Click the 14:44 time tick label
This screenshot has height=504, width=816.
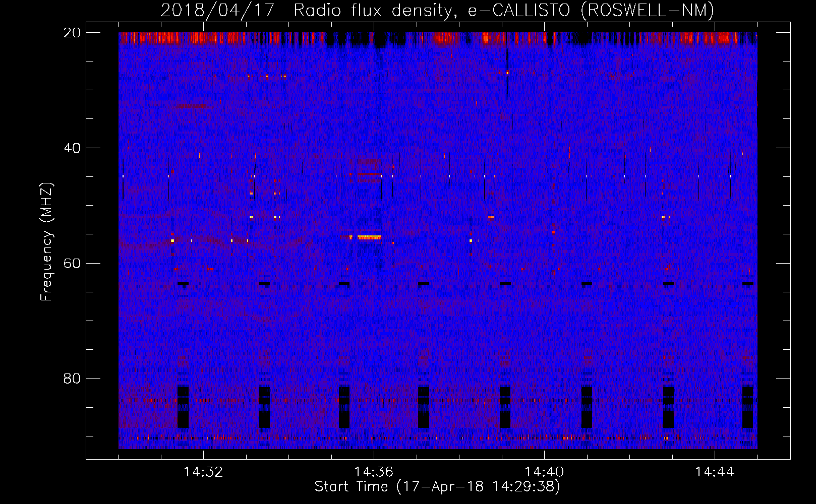(715, 472)
